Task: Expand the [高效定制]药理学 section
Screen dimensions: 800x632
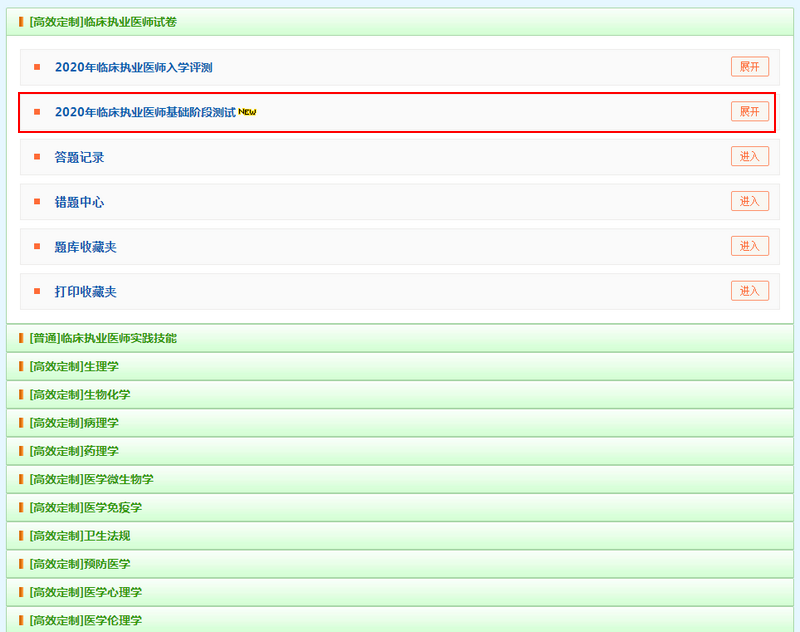Action: (74, 451)
